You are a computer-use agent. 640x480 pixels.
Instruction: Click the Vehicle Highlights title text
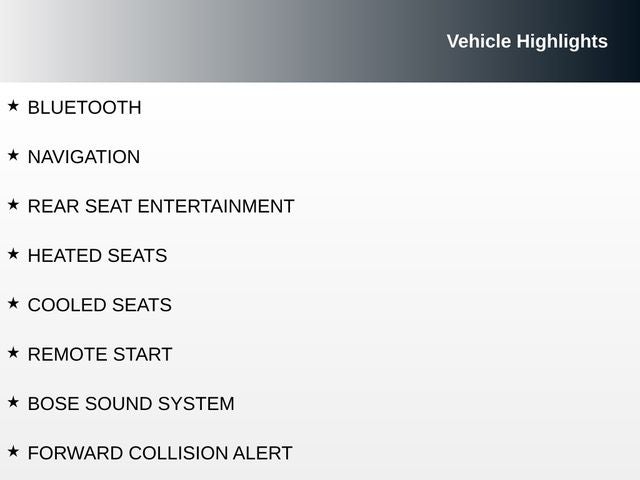[x=526, y=41]
